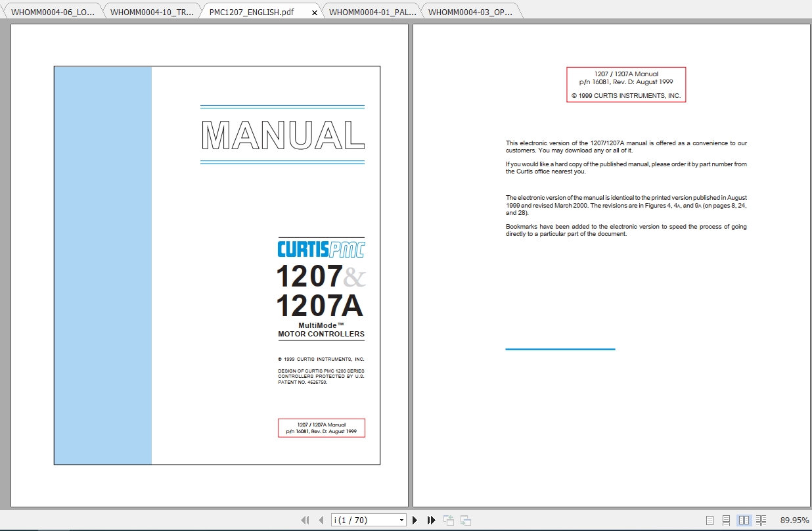Click the patent number notice text
Screen dimensions: 812x531
click(321, 377)
